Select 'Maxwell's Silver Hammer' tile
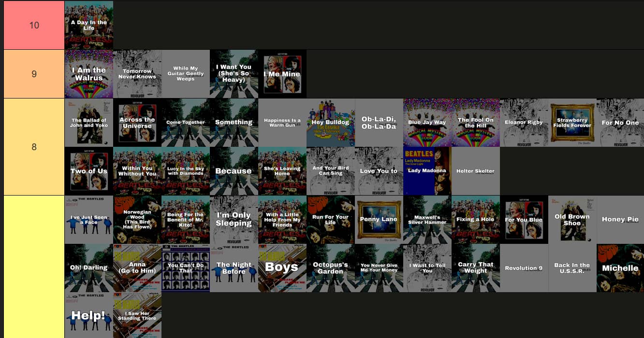The image size is (644, 338). point(427,220)
